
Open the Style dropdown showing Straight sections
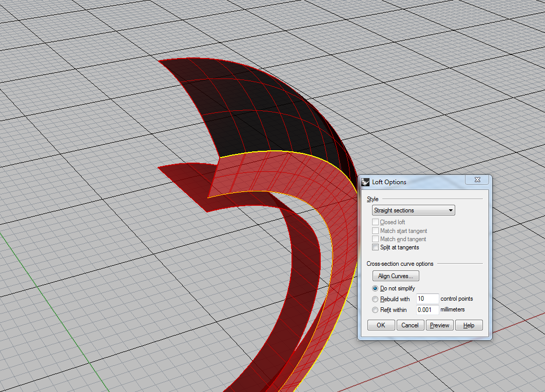(x=413, y=210)
